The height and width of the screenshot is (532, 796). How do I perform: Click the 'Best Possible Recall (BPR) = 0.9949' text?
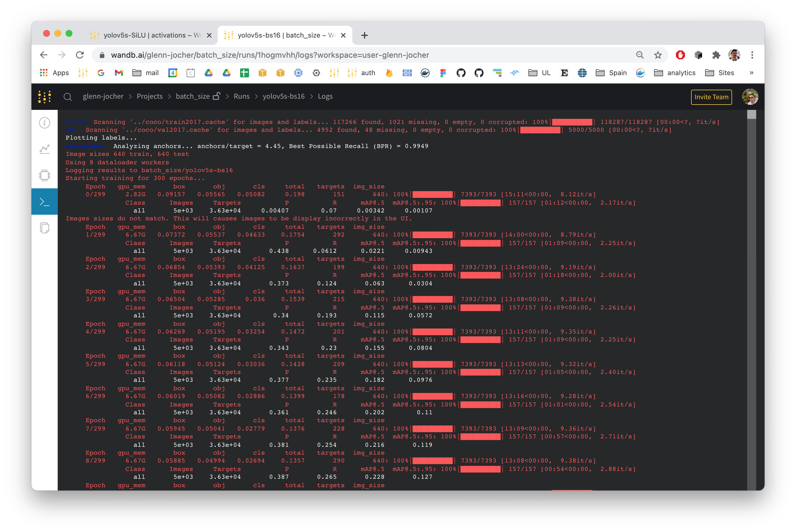point(358,146)
